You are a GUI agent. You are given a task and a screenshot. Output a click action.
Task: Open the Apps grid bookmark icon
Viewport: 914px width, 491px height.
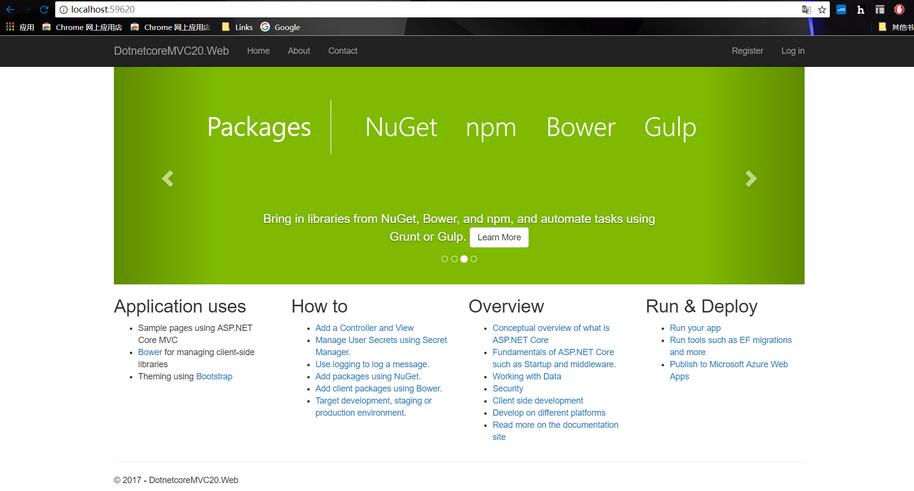[x=10, y=27]
